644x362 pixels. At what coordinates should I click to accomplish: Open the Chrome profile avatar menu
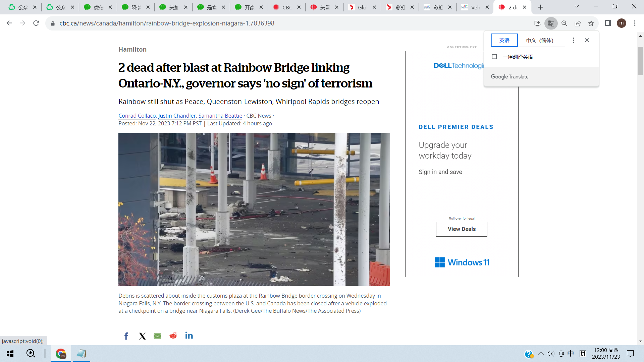622,23
